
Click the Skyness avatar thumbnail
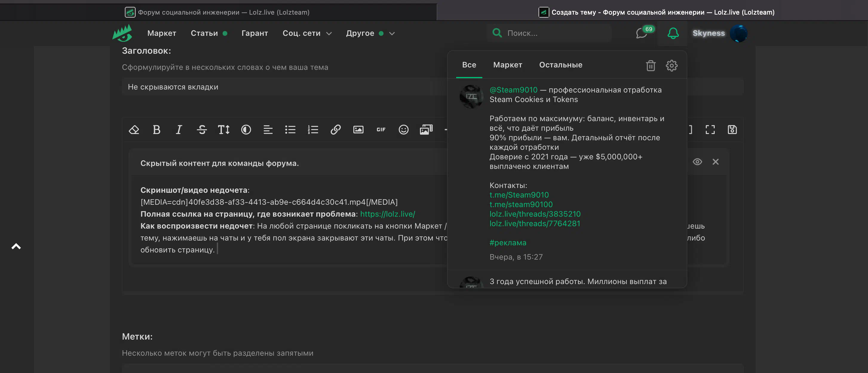pos(739,33)
